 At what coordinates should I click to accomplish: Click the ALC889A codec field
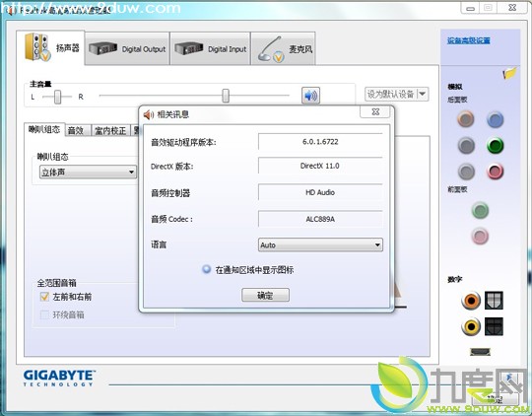pyautogui.click(x=320, y=219)
